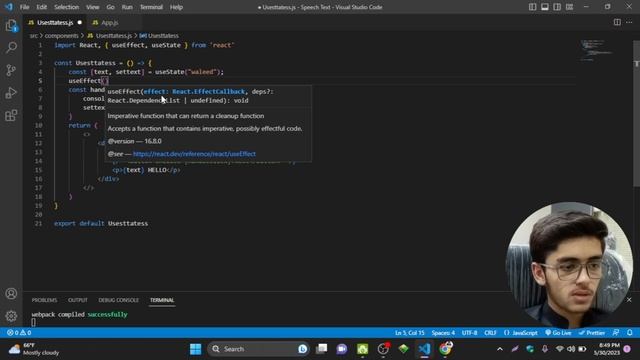Open the react.dev useEffect reference link
This screenshot has height=360, width=640.
pyautogui.click(x=194, y=154)
